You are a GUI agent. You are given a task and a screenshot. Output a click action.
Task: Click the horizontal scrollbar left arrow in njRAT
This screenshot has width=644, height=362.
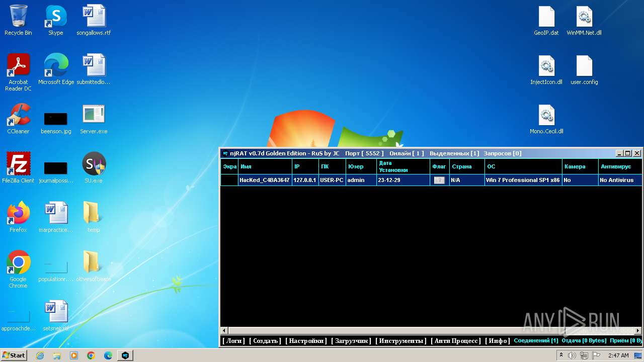pos(224,331)
